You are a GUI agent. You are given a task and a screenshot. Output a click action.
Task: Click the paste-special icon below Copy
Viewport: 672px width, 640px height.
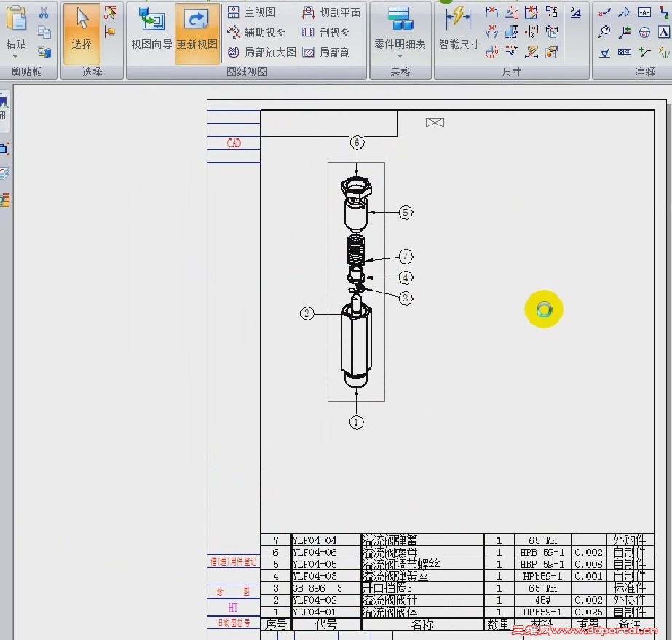[x=44, y=52]
